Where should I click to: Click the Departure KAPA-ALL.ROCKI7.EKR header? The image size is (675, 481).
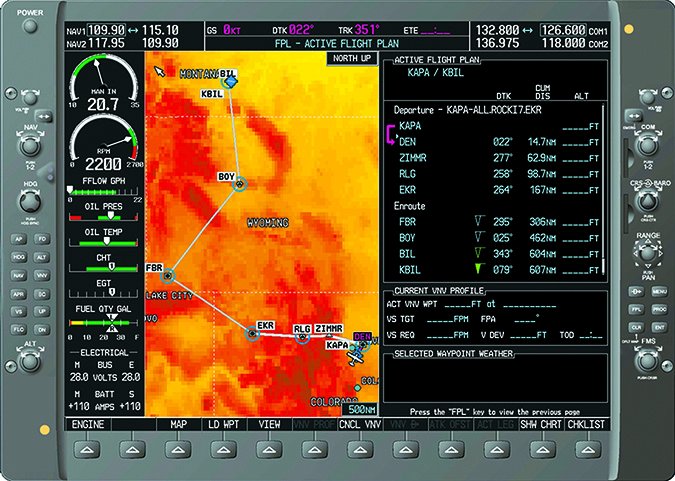pos(468,110)
